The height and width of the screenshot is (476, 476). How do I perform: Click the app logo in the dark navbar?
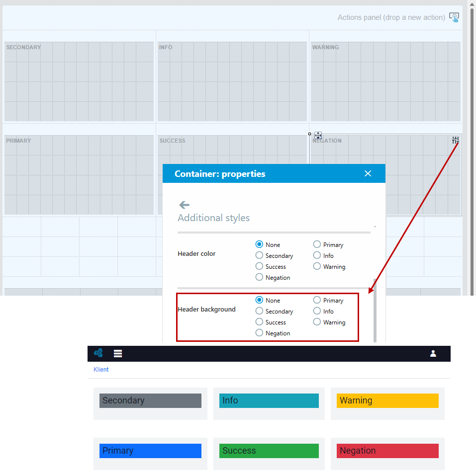pos(98,353)
